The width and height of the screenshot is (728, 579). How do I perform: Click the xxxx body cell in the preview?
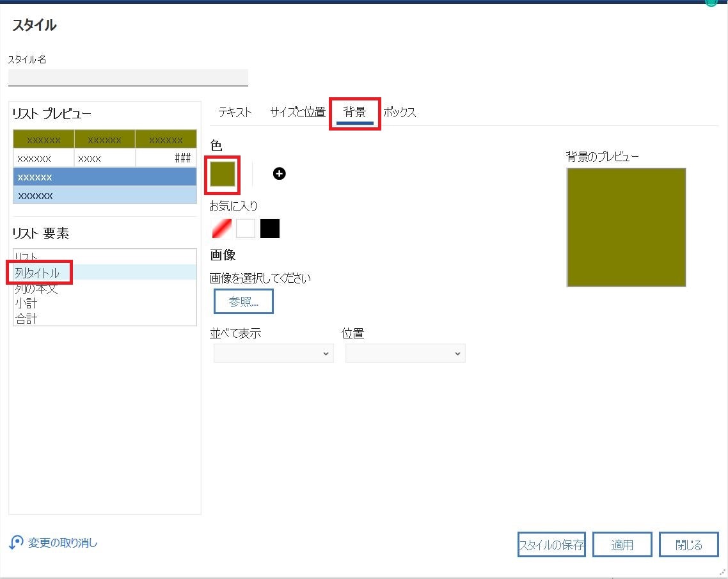tap(104, 158)
